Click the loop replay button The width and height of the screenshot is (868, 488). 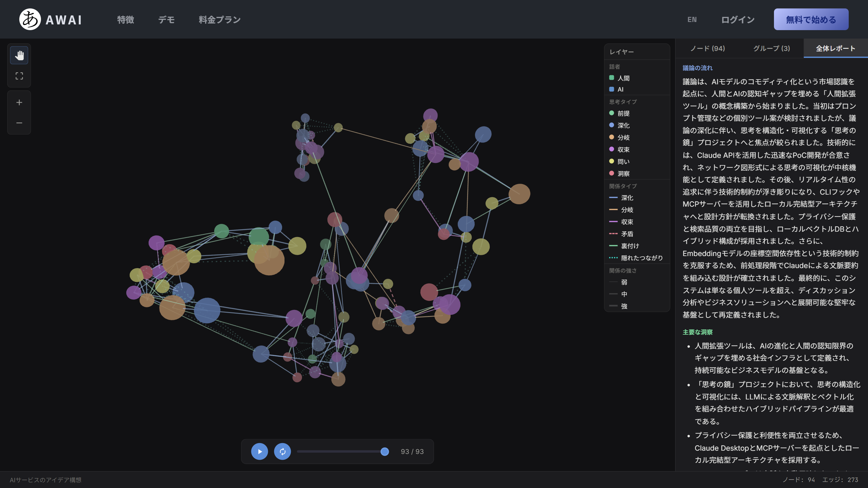click(282, 451)
